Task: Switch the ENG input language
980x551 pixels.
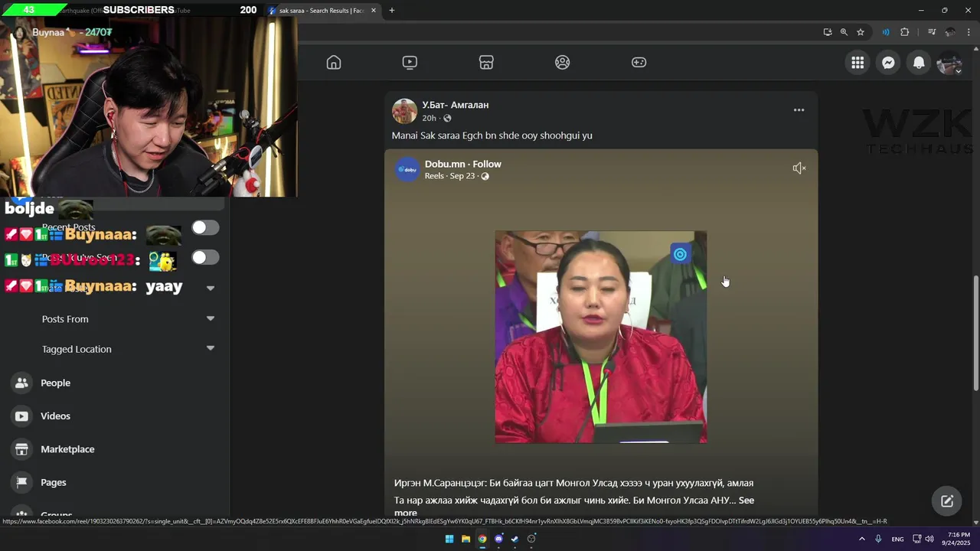Action: click(897, 539)
